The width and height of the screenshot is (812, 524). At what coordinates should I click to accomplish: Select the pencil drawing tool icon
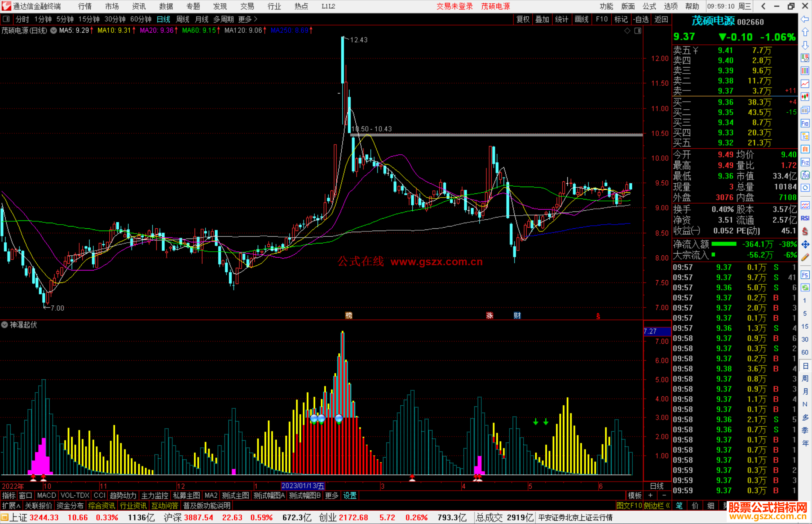click(805, 257)
